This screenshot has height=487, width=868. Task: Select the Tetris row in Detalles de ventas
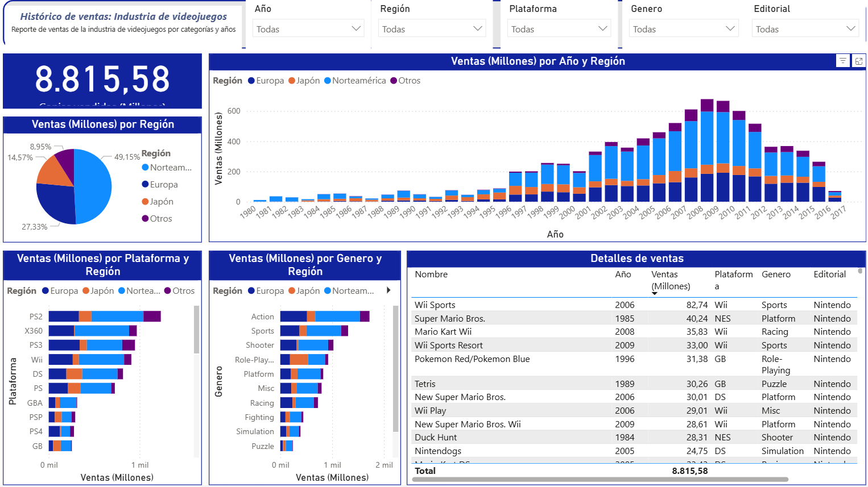(x=425, y=384)
